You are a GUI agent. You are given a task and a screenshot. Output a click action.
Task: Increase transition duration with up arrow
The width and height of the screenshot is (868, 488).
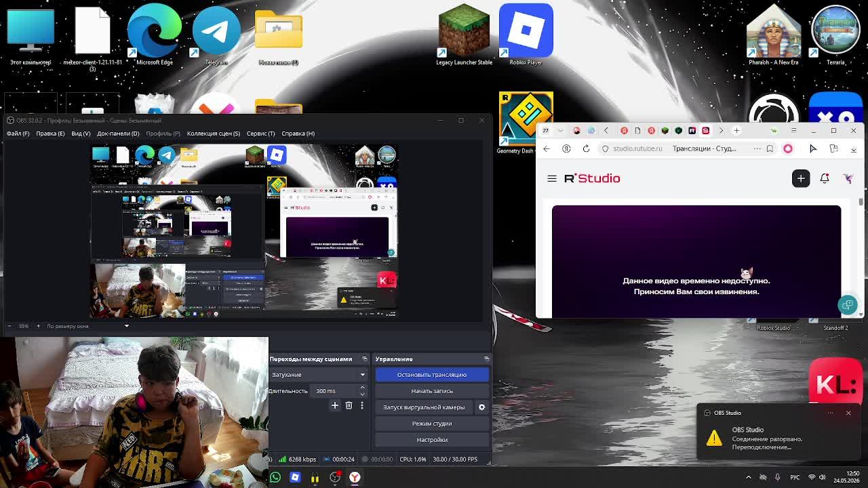pos(362,388)
